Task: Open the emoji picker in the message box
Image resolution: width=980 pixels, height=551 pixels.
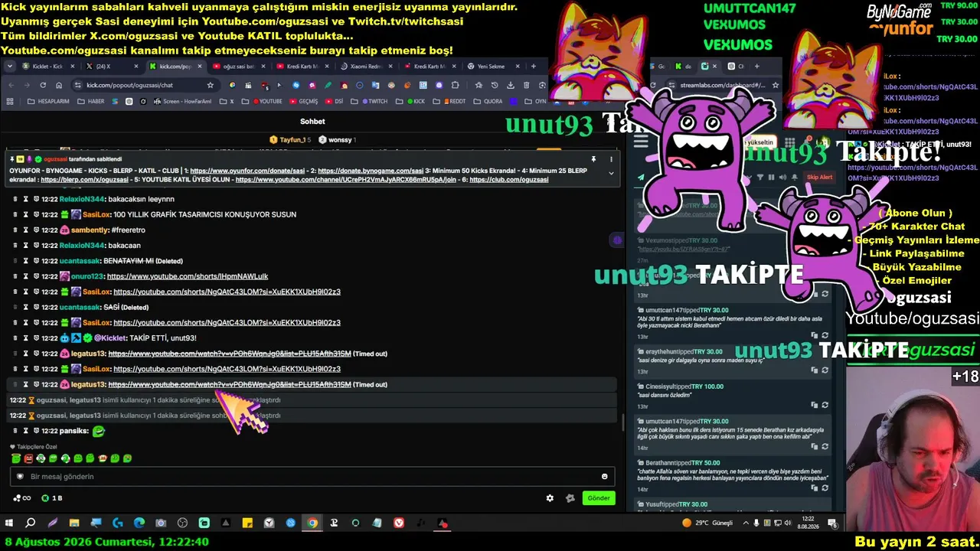Action: [604, 477]
